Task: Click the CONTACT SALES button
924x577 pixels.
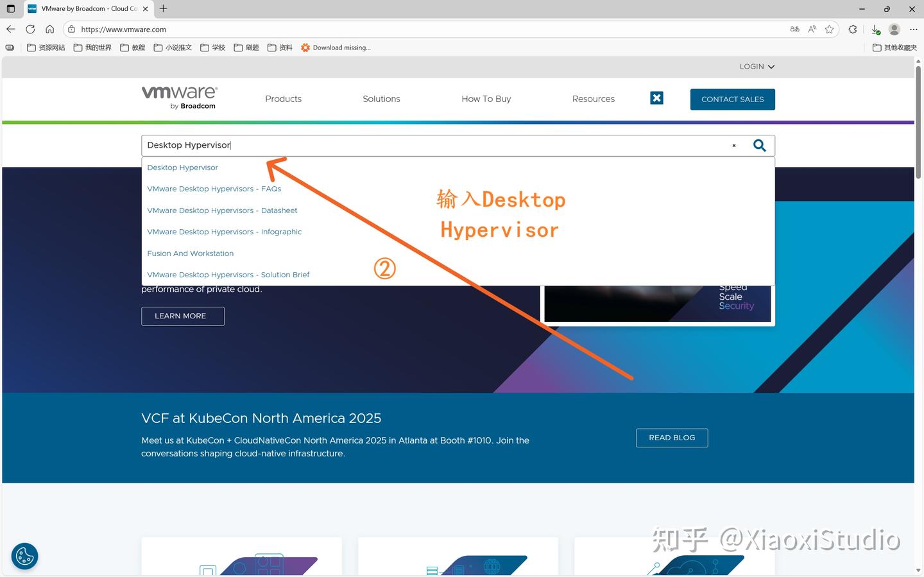Action: 733,99
